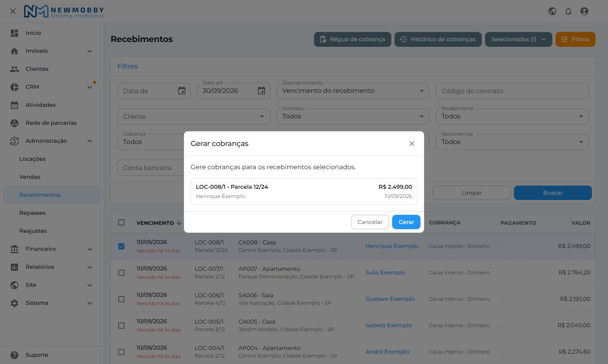Click the NewMobby logo
Image resolution: width=608 pixels, height=364 pixels.
coord(64,11)
